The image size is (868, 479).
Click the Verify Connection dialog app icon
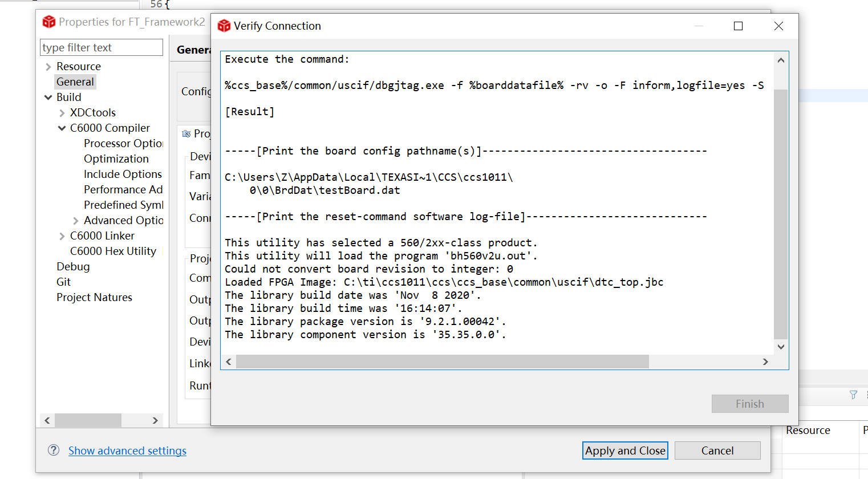pyautogui.click(x=224, y=26)
